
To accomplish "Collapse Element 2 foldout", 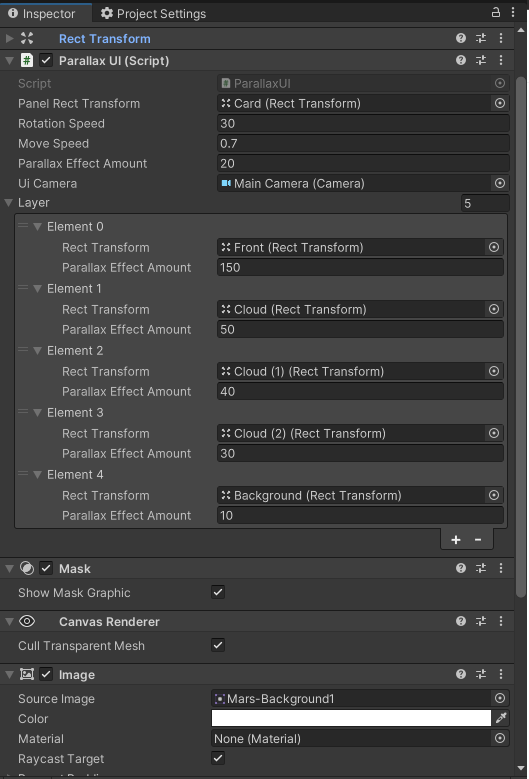I will 37,351.
